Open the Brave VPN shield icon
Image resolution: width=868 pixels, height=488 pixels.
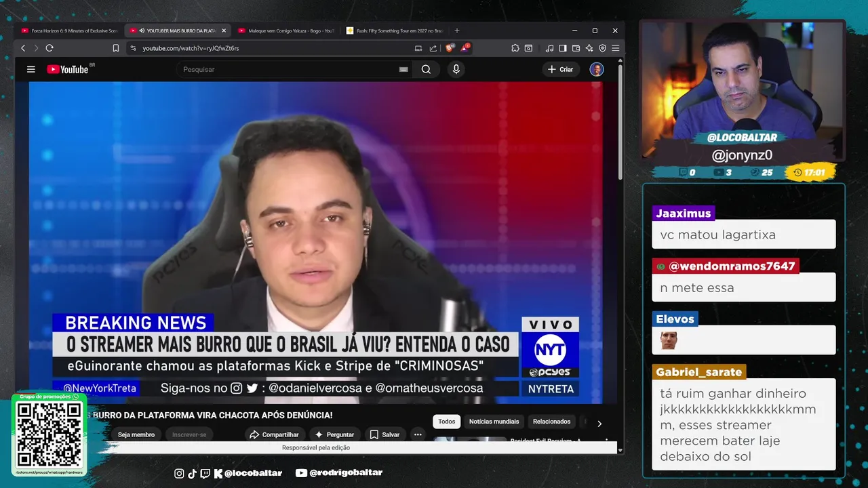pyautogui.click(x=602, y=48)
